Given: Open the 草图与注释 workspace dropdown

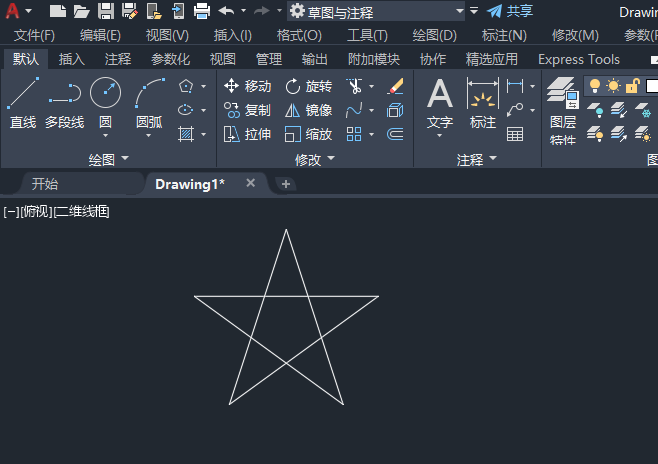Looking at the screenshot, I should point(377,11).
